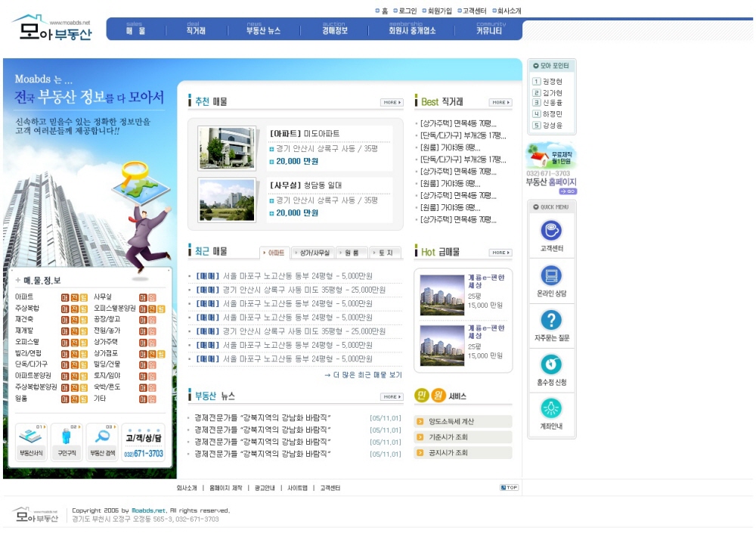The width and height of the screenshot is (756, 540).
Task: Select 경매정보 in the main navigation
Action: click(x=334, y=30)
